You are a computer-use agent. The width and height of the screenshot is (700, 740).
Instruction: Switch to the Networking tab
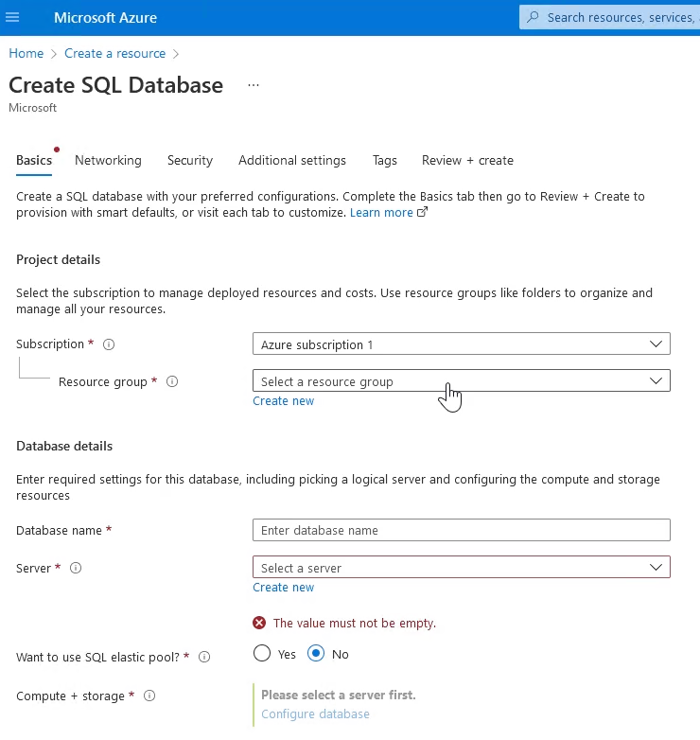tap(108, 161)
